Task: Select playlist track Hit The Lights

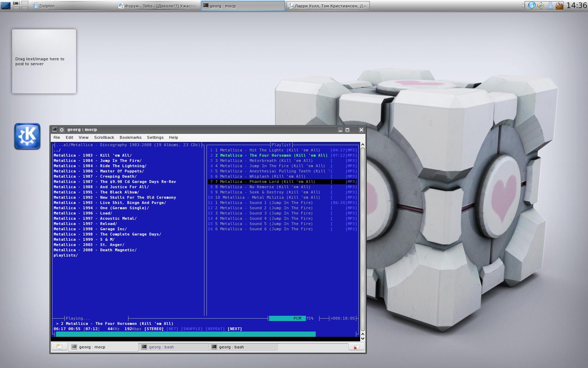Action: click(x=282, y=150)
